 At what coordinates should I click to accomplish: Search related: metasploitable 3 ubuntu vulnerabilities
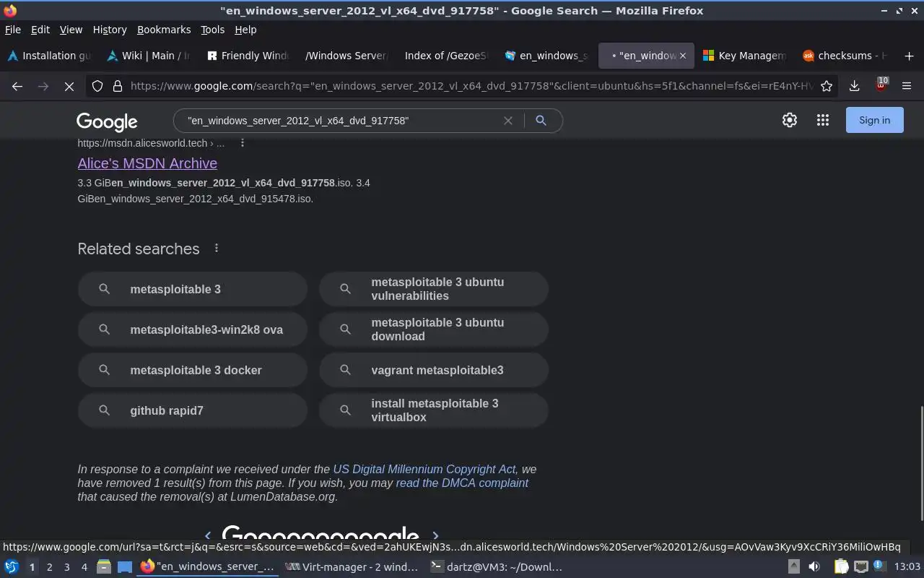pos(434,289)
